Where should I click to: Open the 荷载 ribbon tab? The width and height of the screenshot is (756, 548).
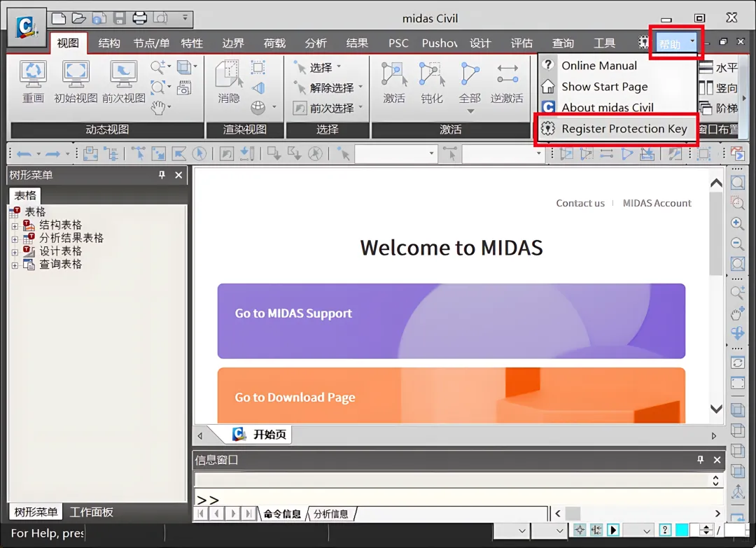pos(274,43)
